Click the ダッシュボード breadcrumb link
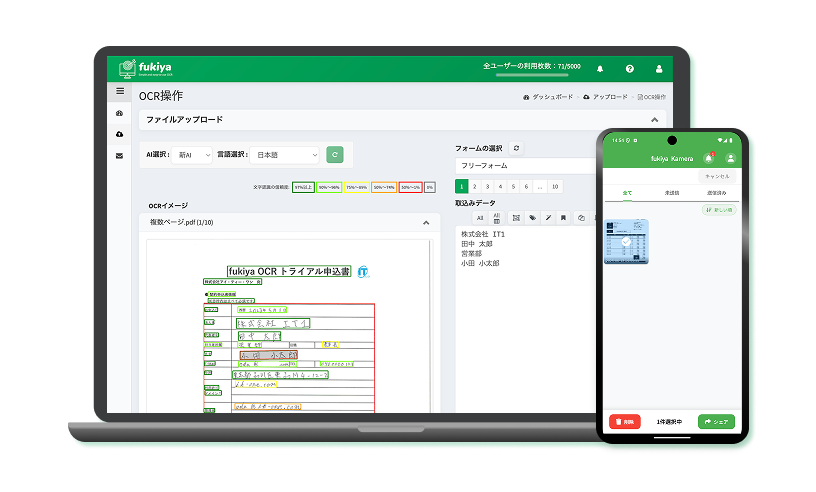816x492 pixels. tap(547, 97)
